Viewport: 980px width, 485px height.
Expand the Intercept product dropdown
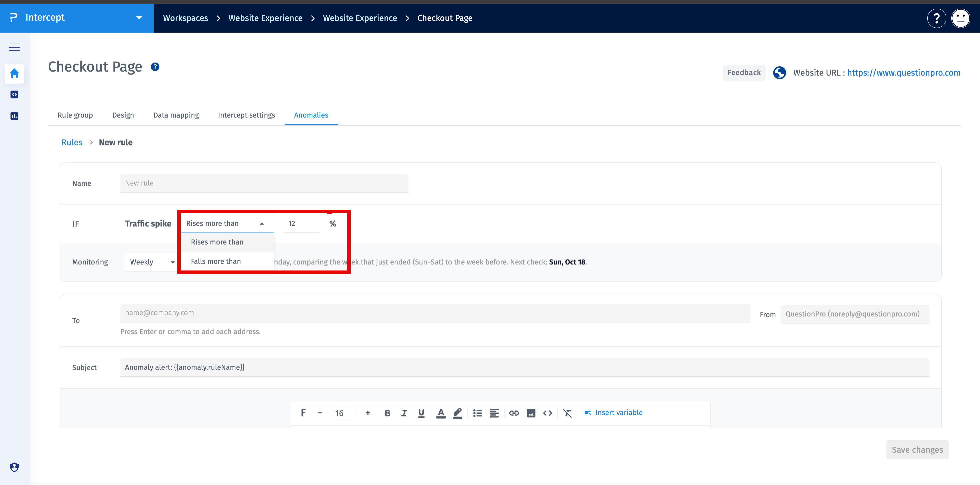139,17
